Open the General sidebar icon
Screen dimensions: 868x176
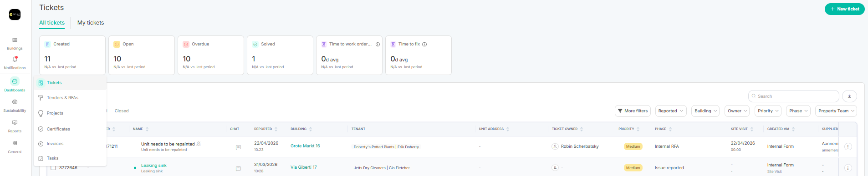pyautogui.click(x=15, y=143)
